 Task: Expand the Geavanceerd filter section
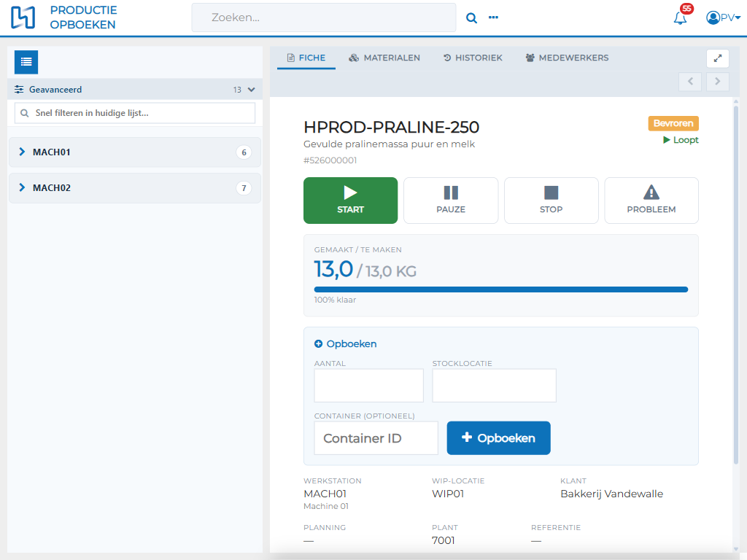(135, 90)
